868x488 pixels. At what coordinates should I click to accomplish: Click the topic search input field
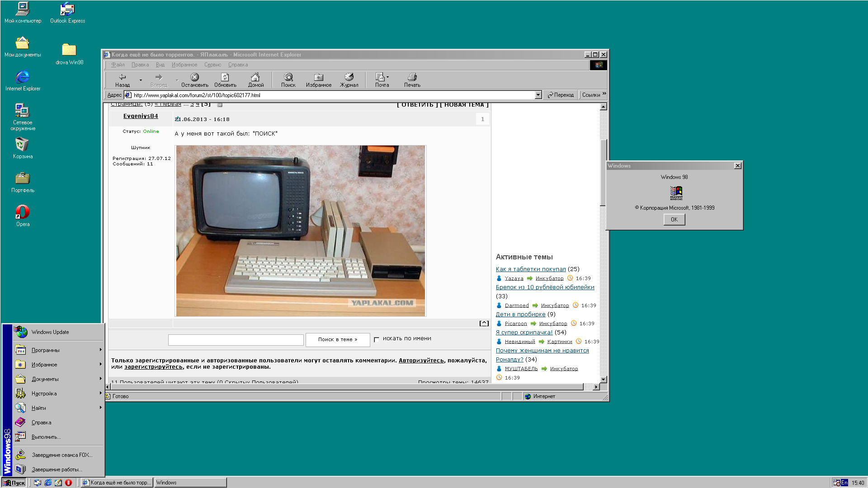(x=236, y=340)
